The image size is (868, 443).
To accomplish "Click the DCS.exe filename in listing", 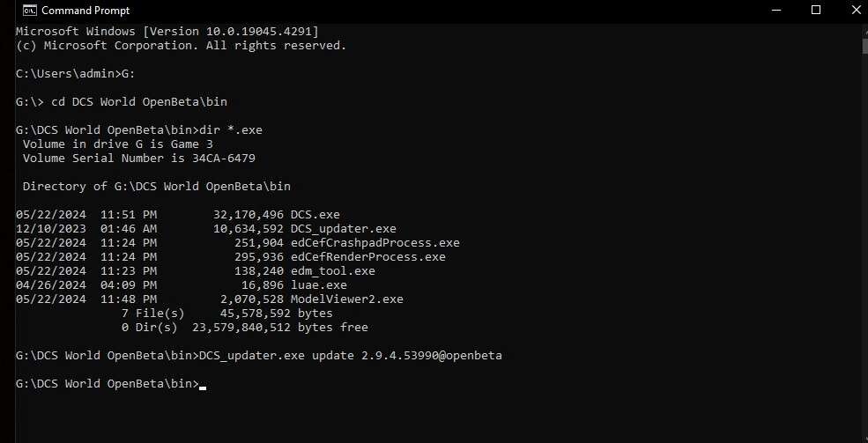I will (x=315, y=215).
